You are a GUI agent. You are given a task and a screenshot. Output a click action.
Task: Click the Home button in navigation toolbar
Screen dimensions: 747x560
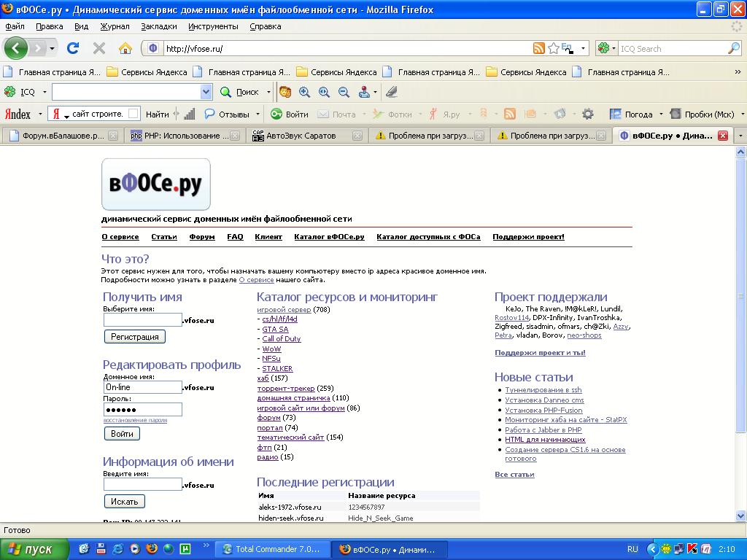pos(125,49)
